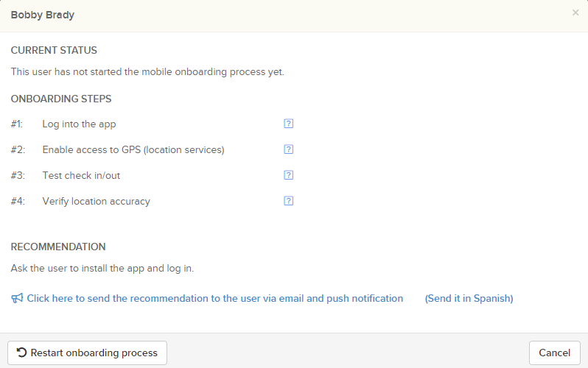Screen dimensions: 588x368
Task: View help for Verify location accuracy step
Action: tap(288, 201)
